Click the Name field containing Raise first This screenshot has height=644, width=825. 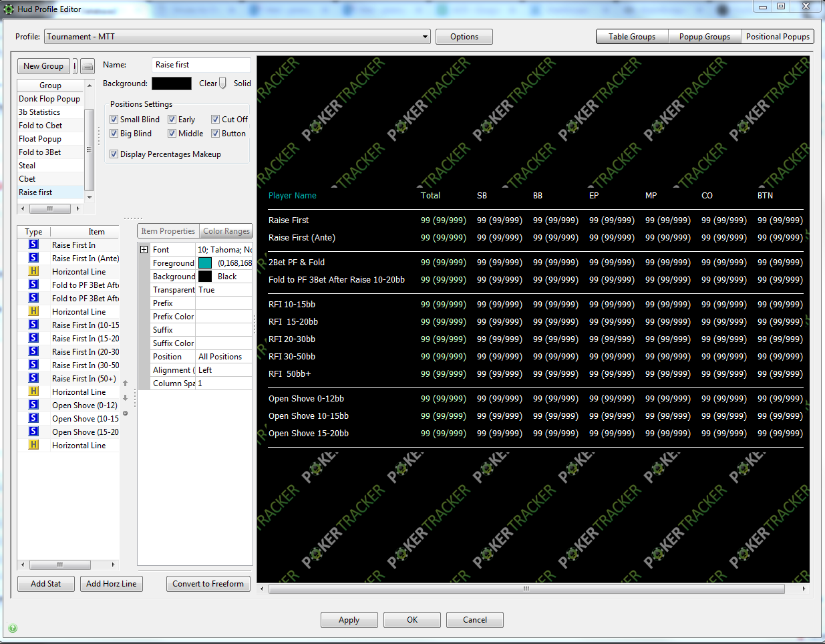pyautogui.click(x=201, y=65)
